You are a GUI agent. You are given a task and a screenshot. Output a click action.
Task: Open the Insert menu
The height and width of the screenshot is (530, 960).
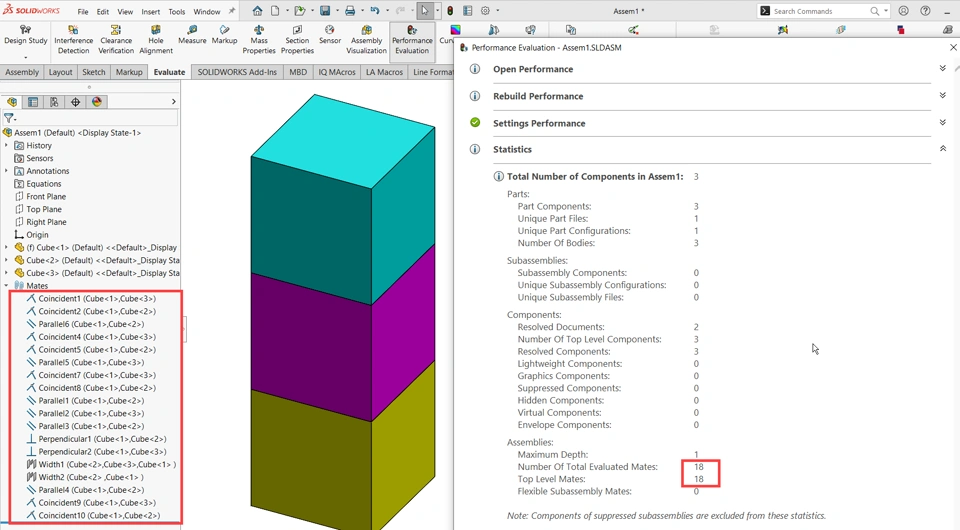click(150, 12)
